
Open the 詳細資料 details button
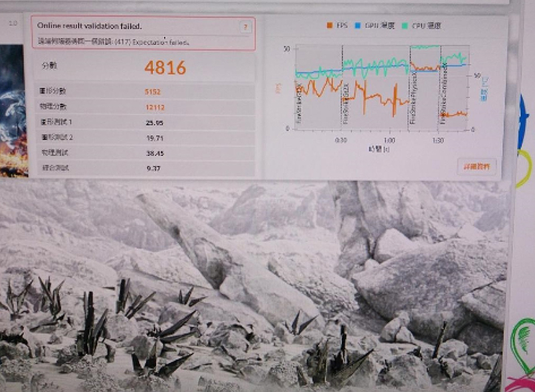pos(476,166)
